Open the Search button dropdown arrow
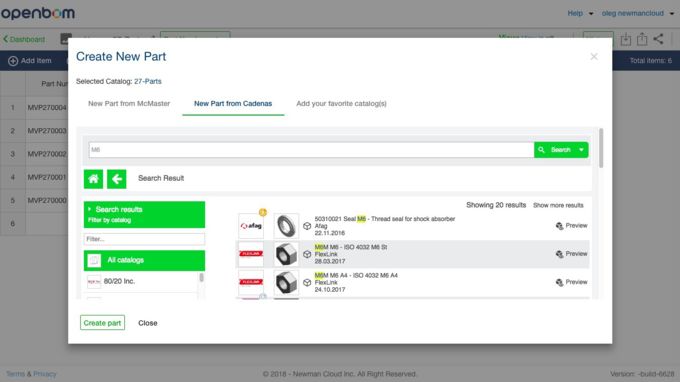 [582, 150]
